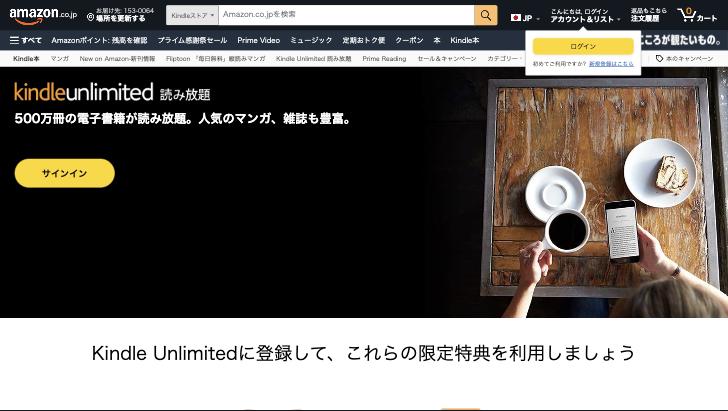Open 本 in the nav bar
The image size is (728, 411).
(437, 40)
